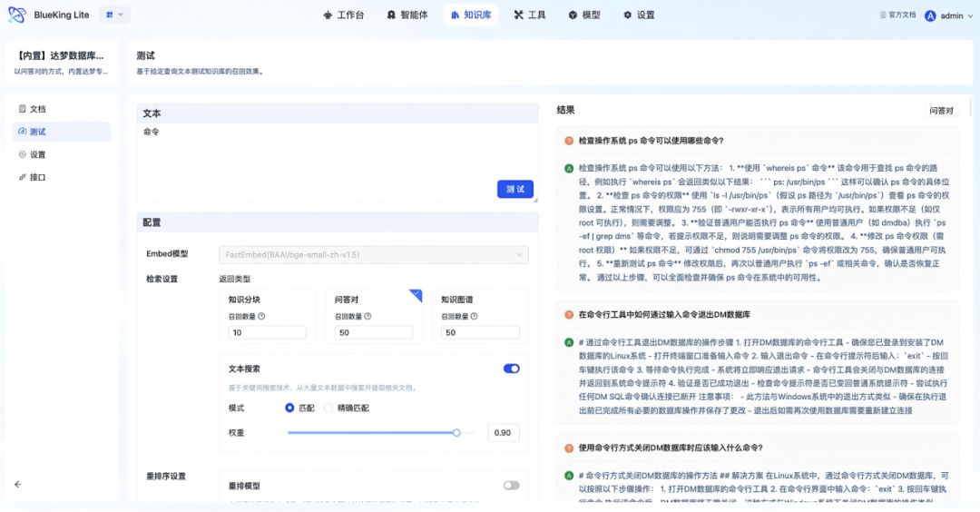Screen dimensions: 980x512
Task: Click the admin avatar icon
Action: [x=931, y=15]
